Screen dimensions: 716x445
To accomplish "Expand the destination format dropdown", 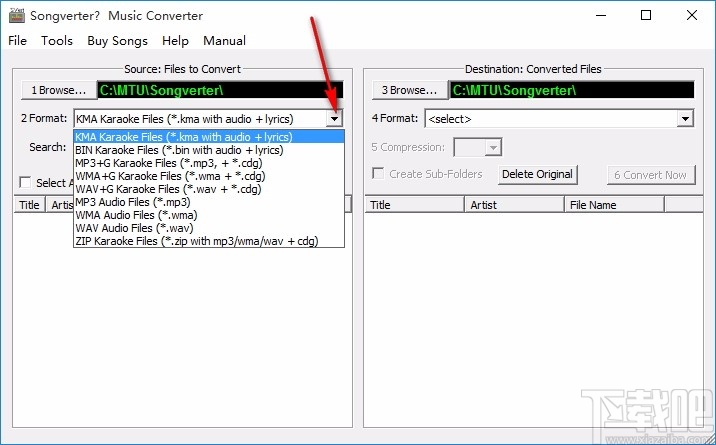I will [685, 119].
